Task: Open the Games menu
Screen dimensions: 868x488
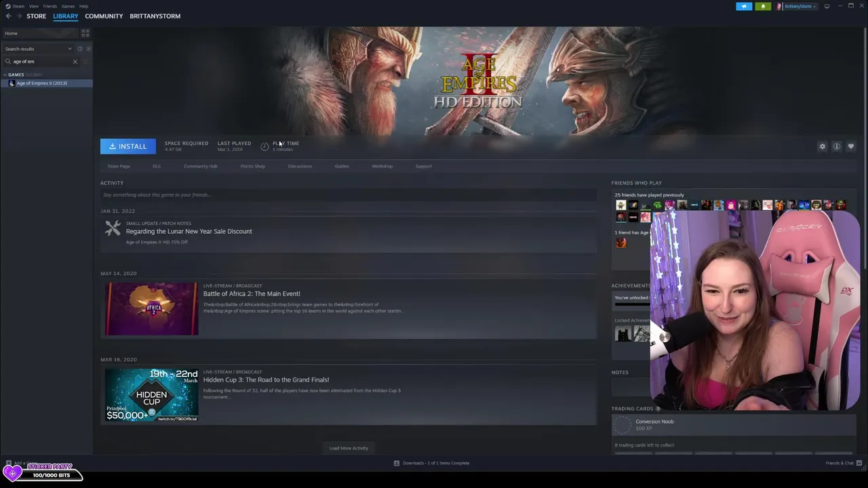Action: coord(68,6)
